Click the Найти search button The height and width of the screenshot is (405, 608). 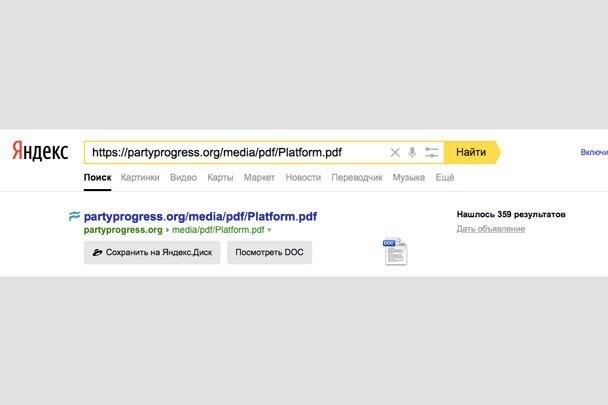point(472,152)
